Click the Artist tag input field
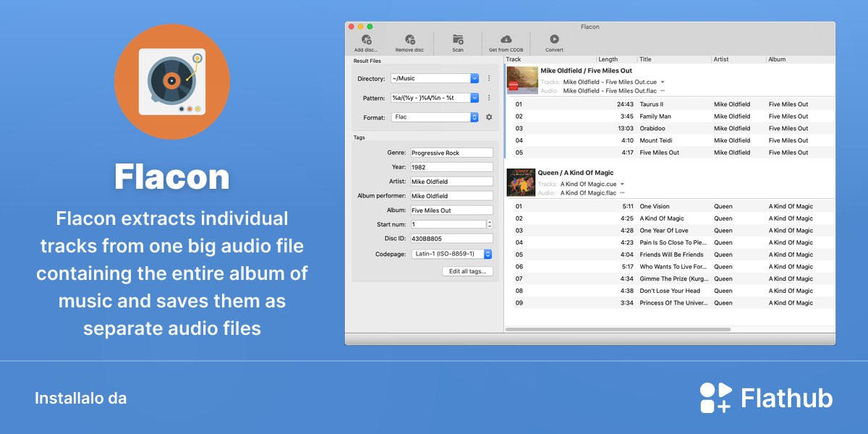Image resolution: width=868 pixels, height=434 pixels. click(451, 182)
